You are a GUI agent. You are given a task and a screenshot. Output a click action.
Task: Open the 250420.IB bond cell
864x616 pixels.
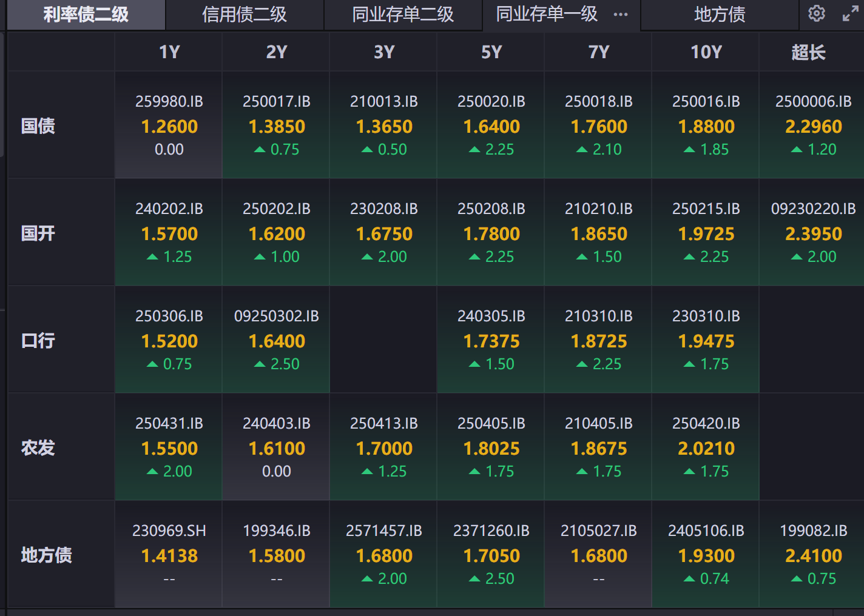coord(706,447)
